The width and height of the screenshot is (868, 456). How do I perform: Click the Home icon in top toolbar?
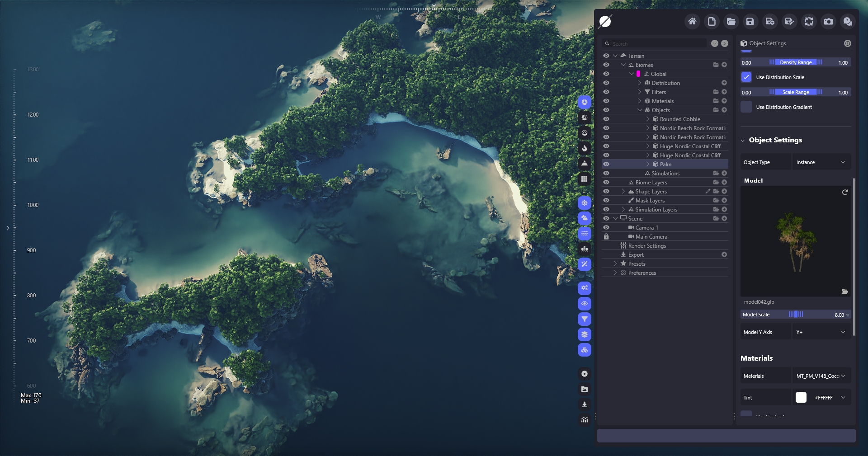692,21
